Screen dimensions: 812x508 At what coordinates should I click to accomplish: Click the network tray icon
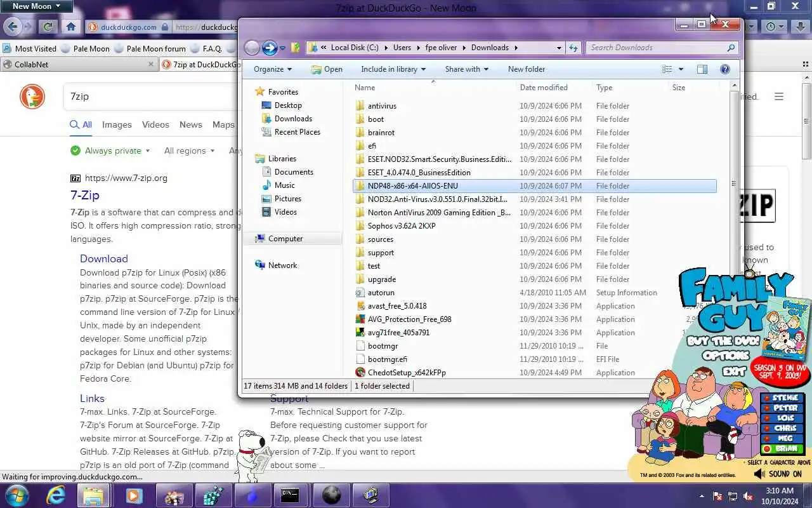(733, 496)
